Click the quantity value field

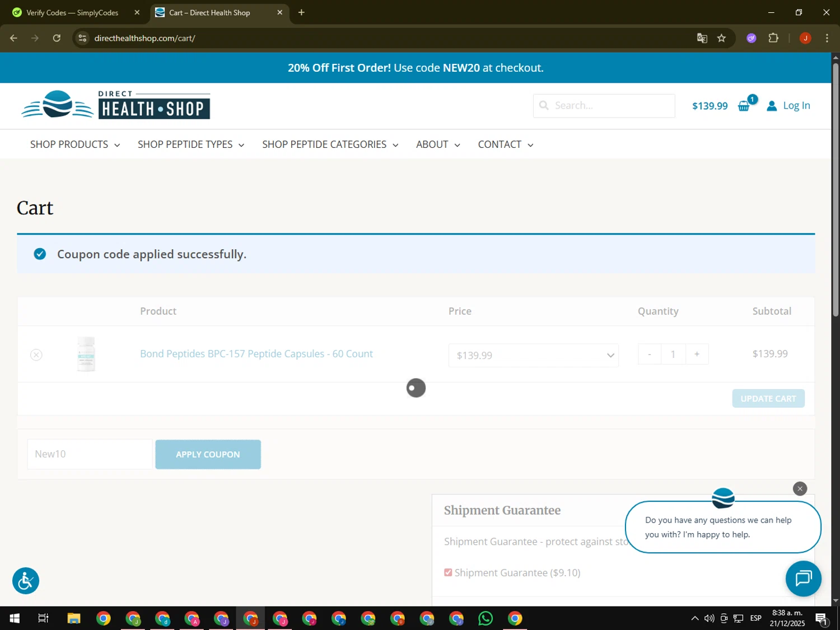[673, 354]
